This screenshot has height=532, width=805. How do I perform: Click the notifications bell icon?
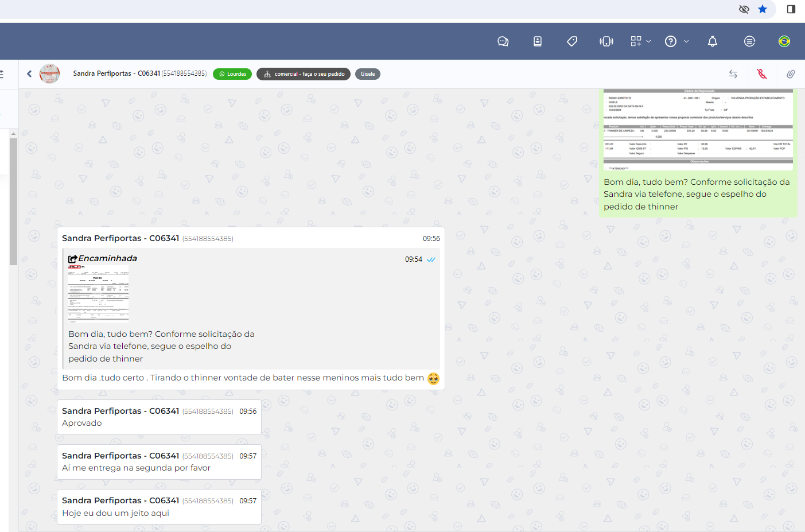[x=713, y=41]
